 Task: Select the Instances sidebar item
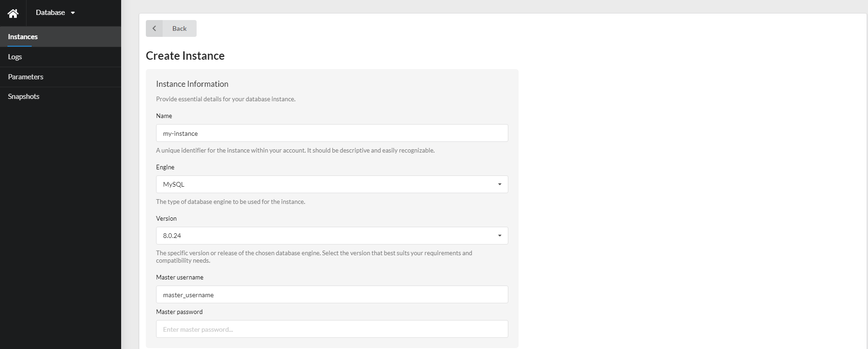[22, 36]
